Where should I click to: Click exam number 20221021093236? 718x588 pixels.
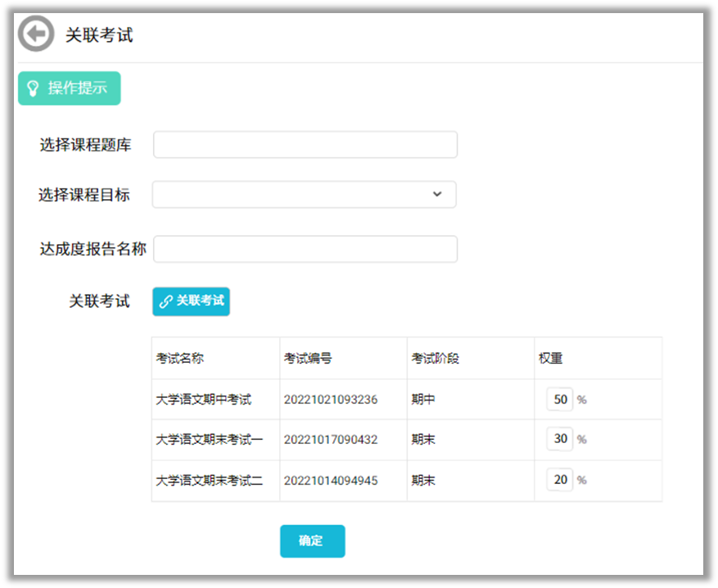pos(331,400)
